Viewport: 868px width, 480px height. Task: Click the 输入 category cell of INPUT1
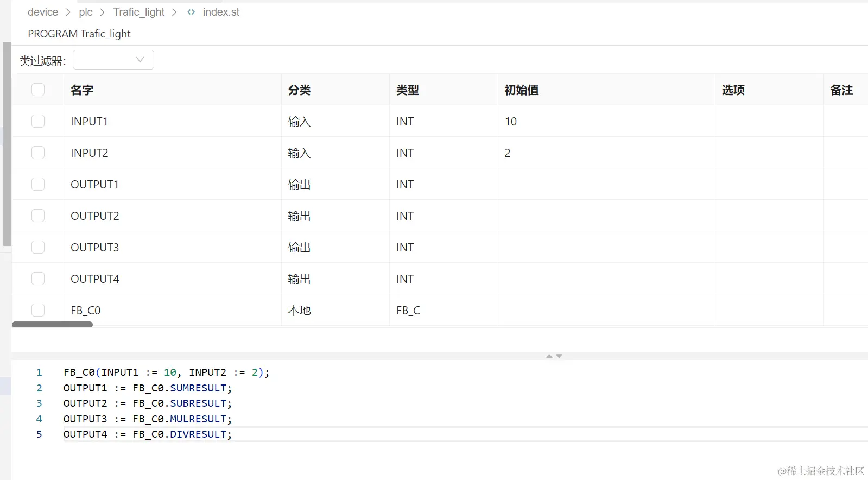335,122
